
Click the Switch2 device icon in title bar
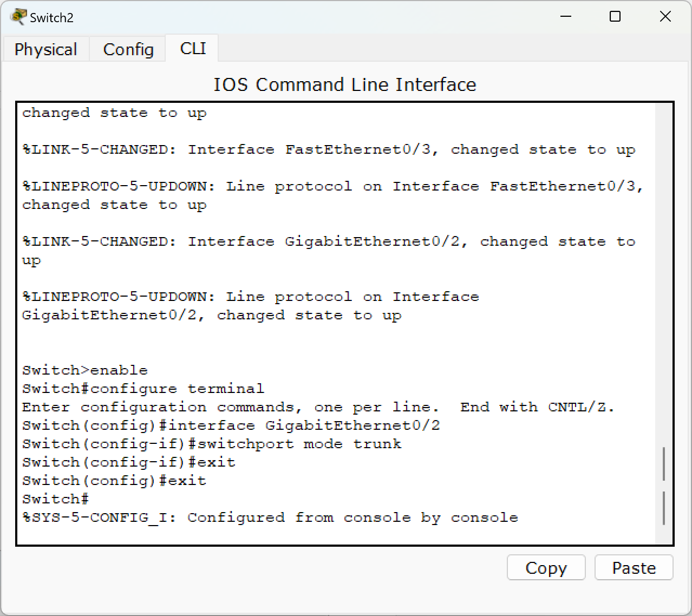pos(18,17)
